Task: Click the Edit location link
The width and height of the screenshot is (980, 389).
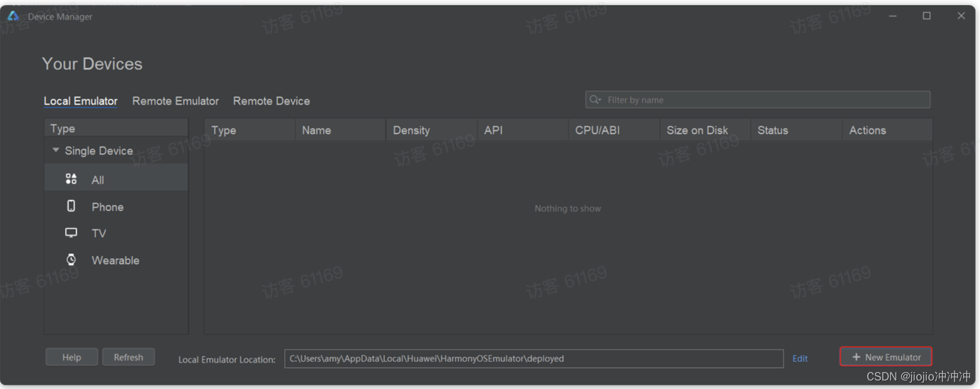Action: click(x=800, y=358)
